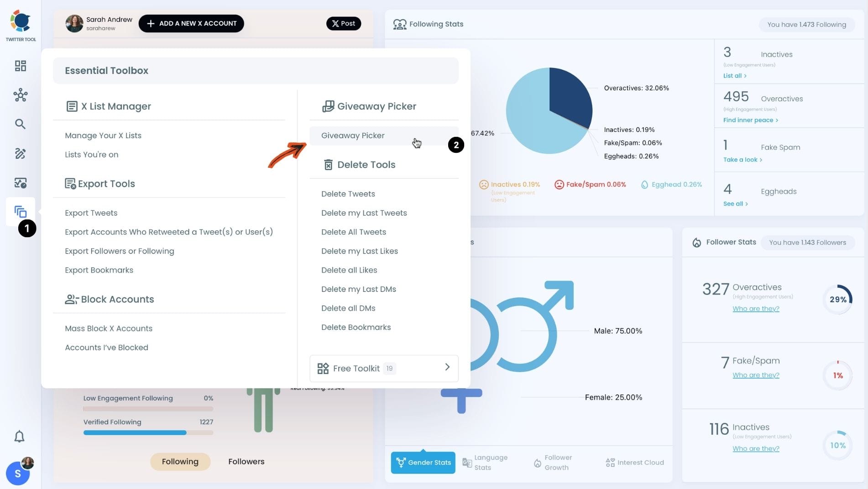Image resolution: width=868 pixels, height=489 pixels.
Task: Open the user avatar S at sidebar bottom
Action: click(x=18, y=473)
